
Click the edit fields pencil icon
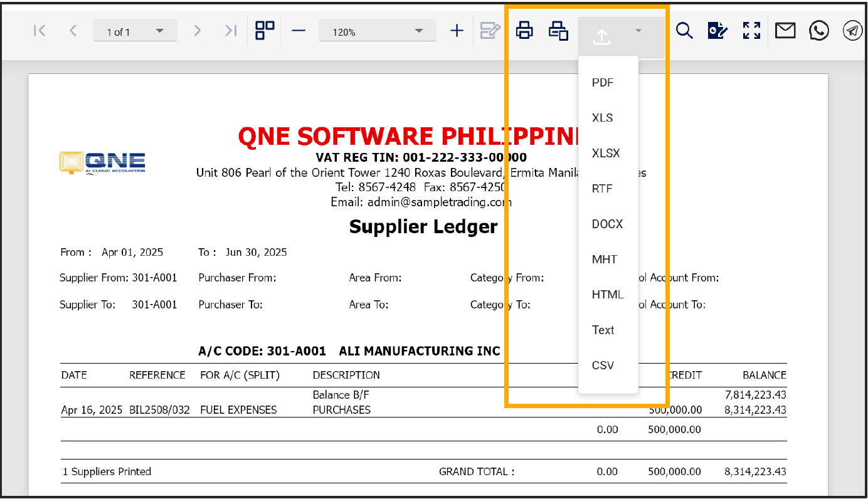(490, 30)
